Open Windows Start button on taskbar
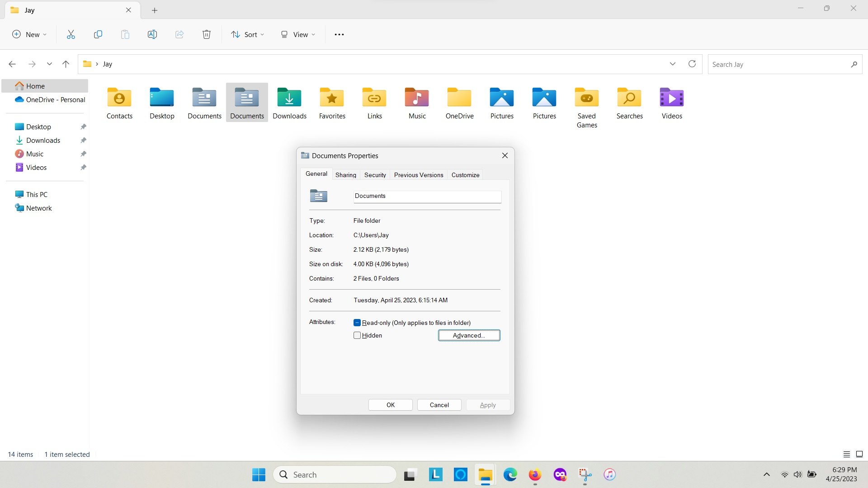Screen dimensions: 868x488 pyautogui.click(x=259, y=474)
